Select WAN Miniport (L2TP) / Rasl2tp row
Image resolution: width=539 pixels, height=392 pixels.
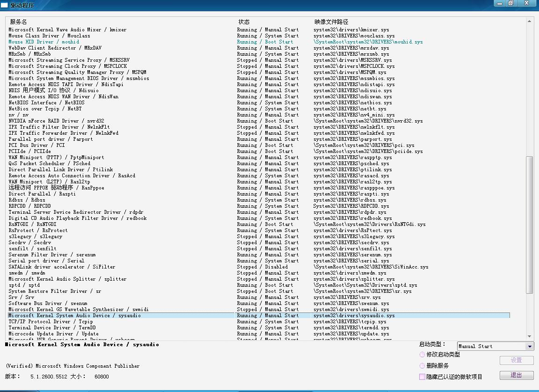tap(259, 182)
